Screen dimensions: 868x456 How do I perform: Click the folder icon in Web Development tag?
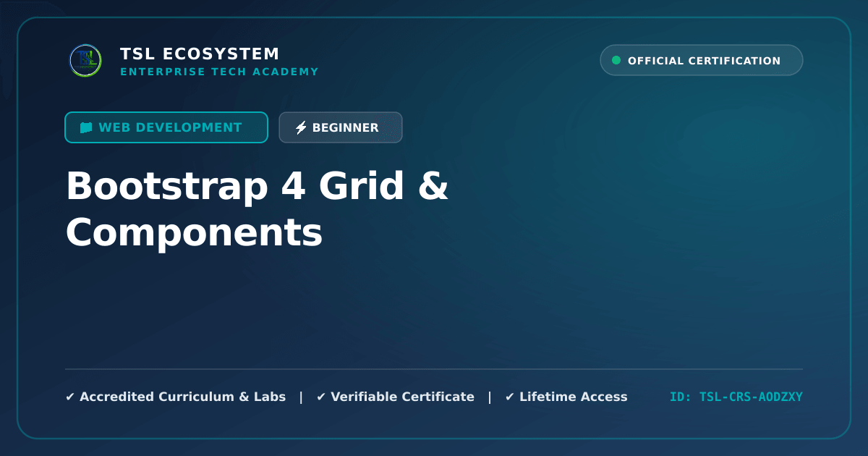[x=86, y=127]
